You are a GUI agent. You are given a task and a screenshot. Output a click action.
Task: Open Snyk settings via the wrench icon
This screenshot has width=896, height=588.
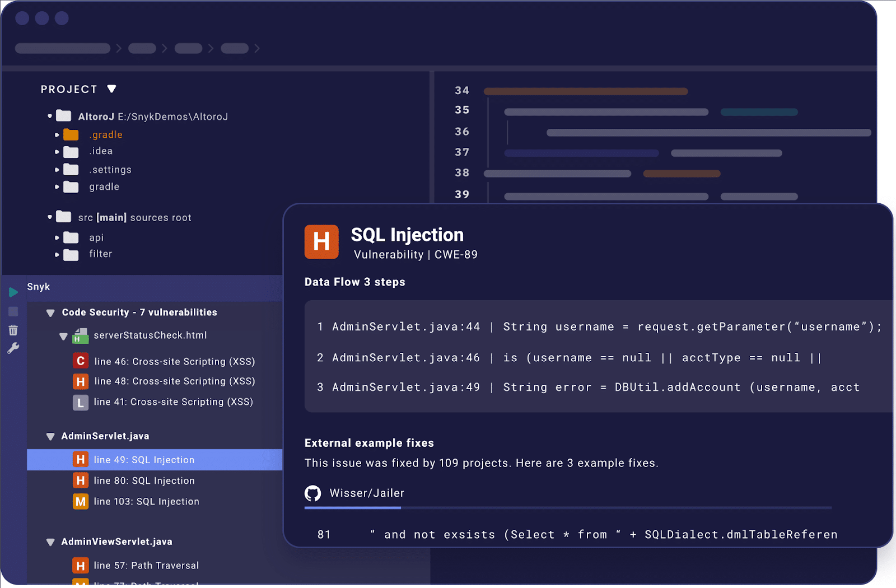point(13,348)
